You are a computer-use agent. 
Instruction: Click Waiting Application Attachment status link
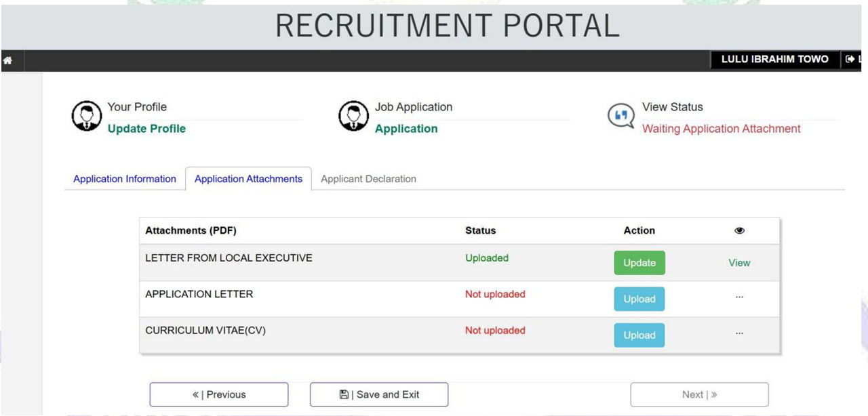[x=721, y=129]
